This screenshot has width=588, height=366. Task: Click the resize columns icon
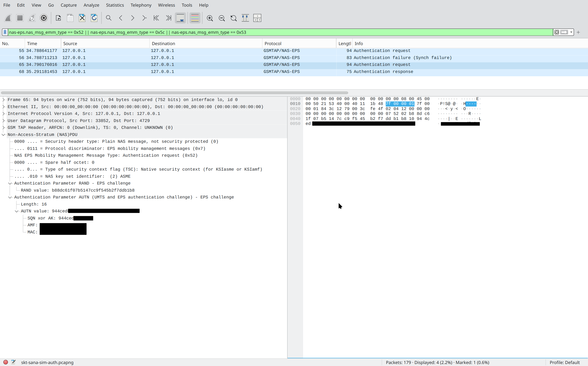[245, 18]
